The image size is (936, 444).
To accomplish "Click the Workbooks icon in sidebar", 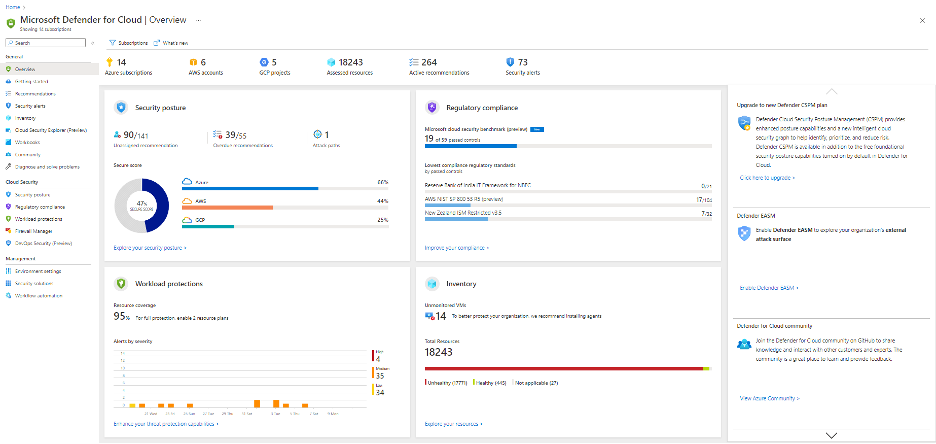I will (8, 143).
